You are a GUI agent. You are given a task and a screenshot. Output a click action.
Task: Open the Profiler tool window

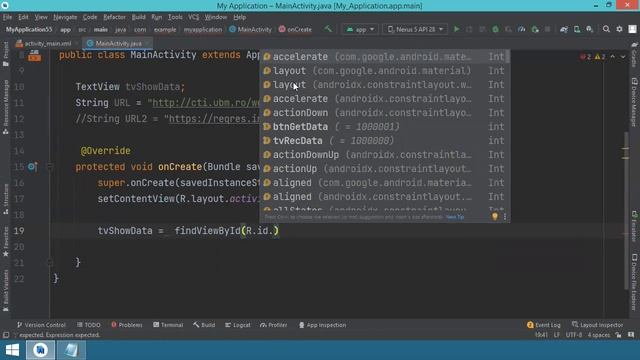pyautogui.click(x=273, y=325)
